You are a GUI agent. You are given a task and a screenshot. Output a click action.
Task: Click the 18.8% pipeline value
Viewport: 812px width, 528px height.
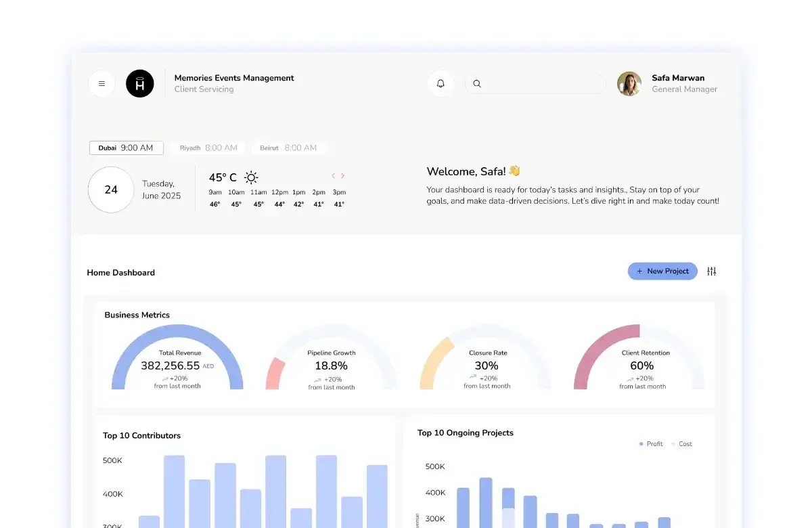(x=331, y=366)
